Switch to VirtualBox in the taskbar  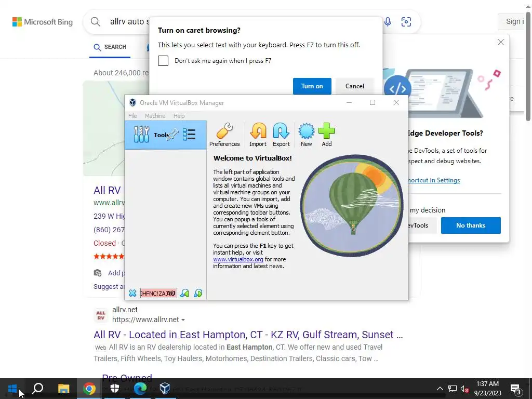[165, 389]
